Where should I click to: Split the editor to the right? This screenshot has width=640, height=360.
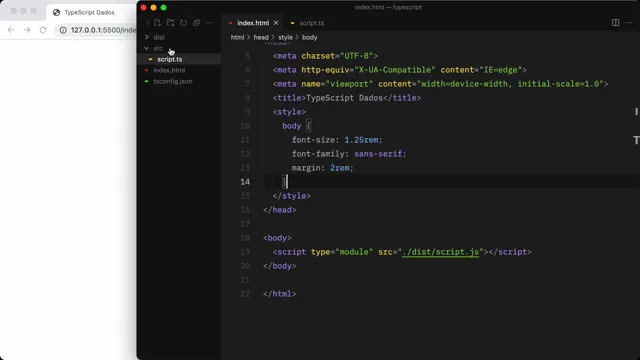(616, 23)
